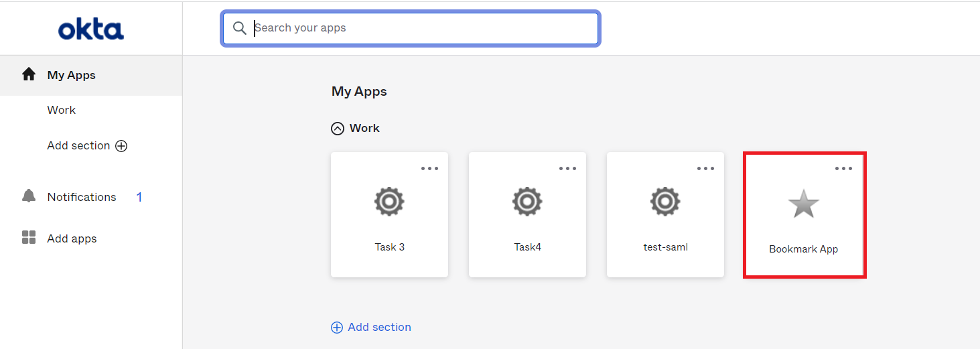Click the My Apps home icon
980x349 pixels.
[29, 74]
